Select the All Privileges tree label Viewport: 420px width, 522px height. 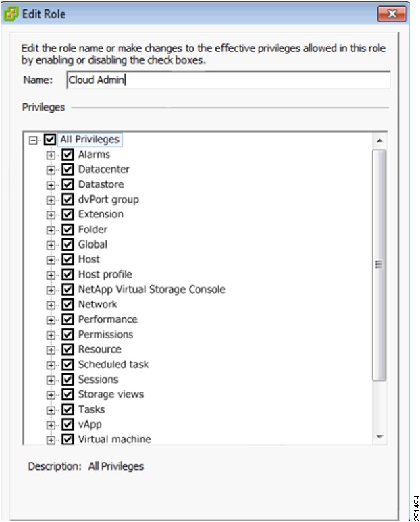click(90, 140)
